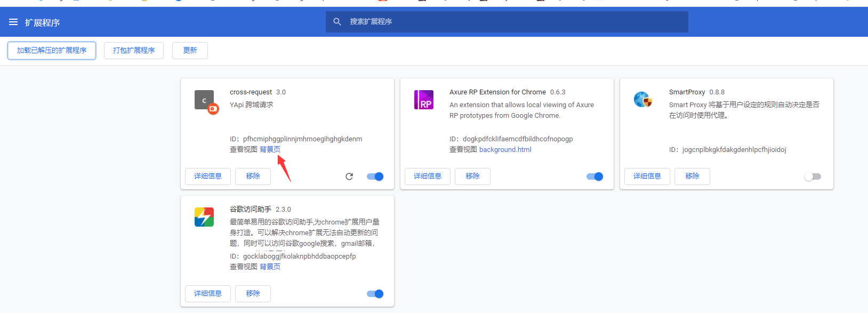Viewport: 868px width, 313px height.
Task: Open 详细信息 for SmartProxy
Action: click(647, 176)
